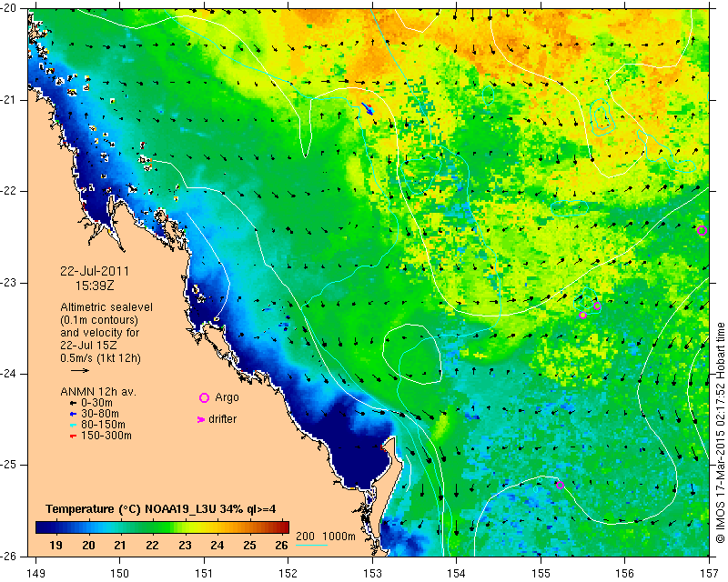Screen dimensions: 728x582
Task: Click the longitude axis label 157
Action: tap(709, 574)
